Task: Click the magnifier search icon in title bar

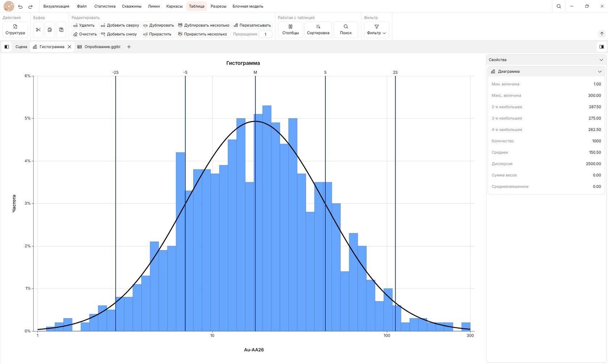Action: (x=559, y=6)
